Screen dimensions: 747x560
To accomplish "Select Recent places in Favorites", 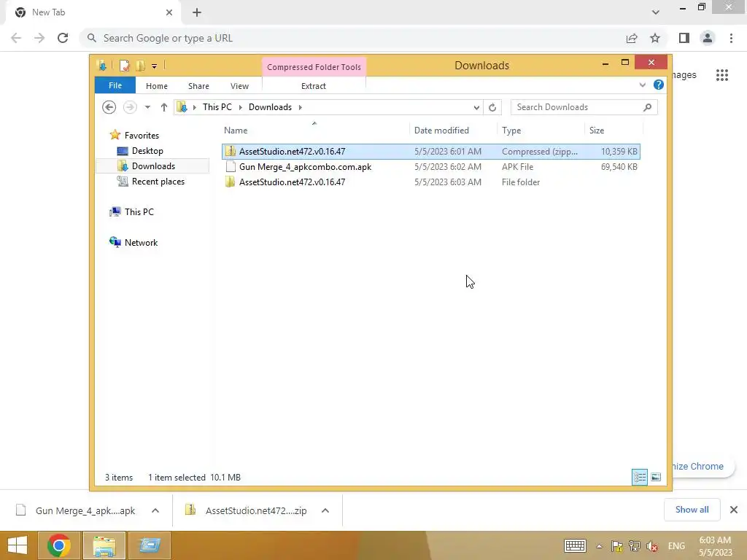I will [x=158, y=182].
